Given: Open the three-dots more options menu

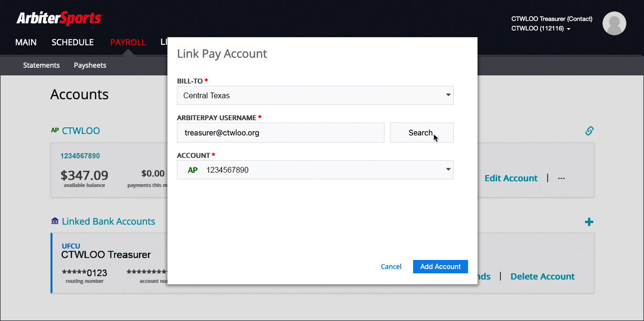Looking at the screenshot, I should [x=561, y=178].
